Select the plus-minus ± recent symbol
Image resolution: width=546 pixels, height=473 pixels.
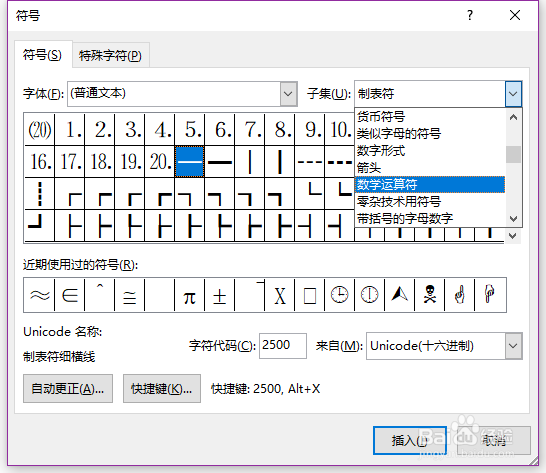(220, 295)
